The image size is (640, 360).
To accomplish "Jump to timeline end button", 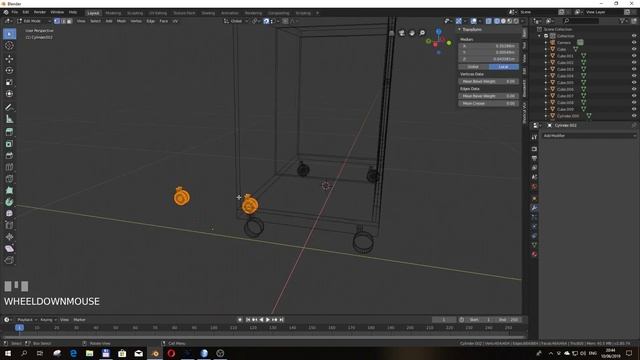I will click(282, 320).
